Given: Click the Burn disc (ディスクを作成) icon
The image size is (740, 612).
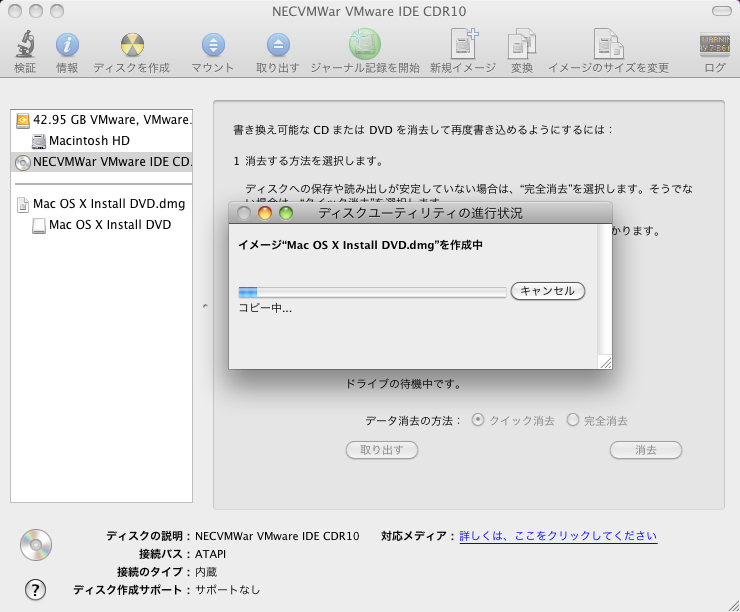Looking at the screenshot, I should click(x=132, y=45).
